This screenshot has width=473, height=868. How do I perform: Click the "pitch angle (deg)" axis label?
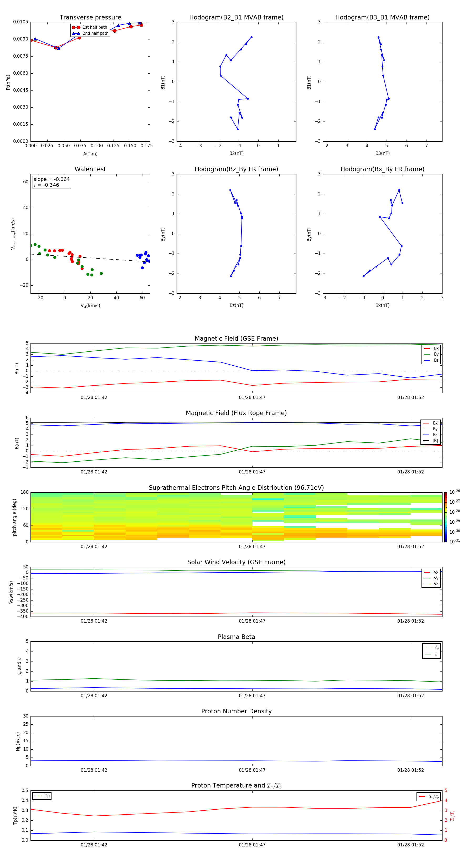pyautogui.click(x=14, y=517)
